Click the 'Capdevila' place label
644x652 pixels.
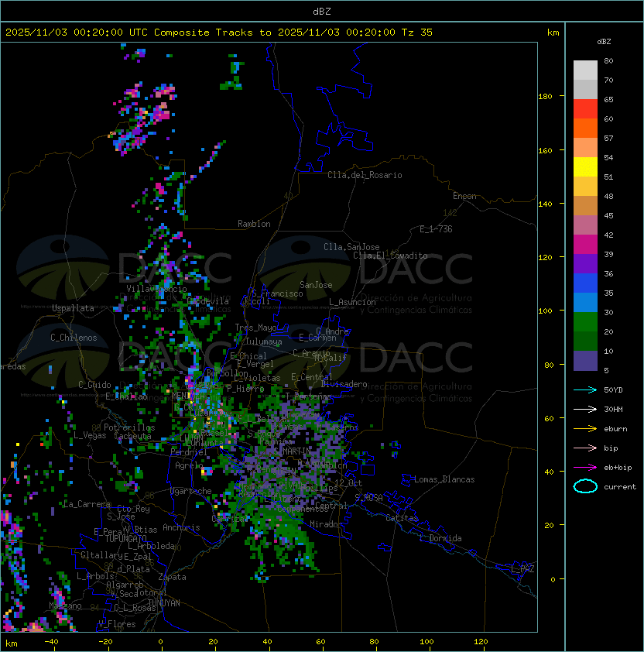tap(207, 301)
